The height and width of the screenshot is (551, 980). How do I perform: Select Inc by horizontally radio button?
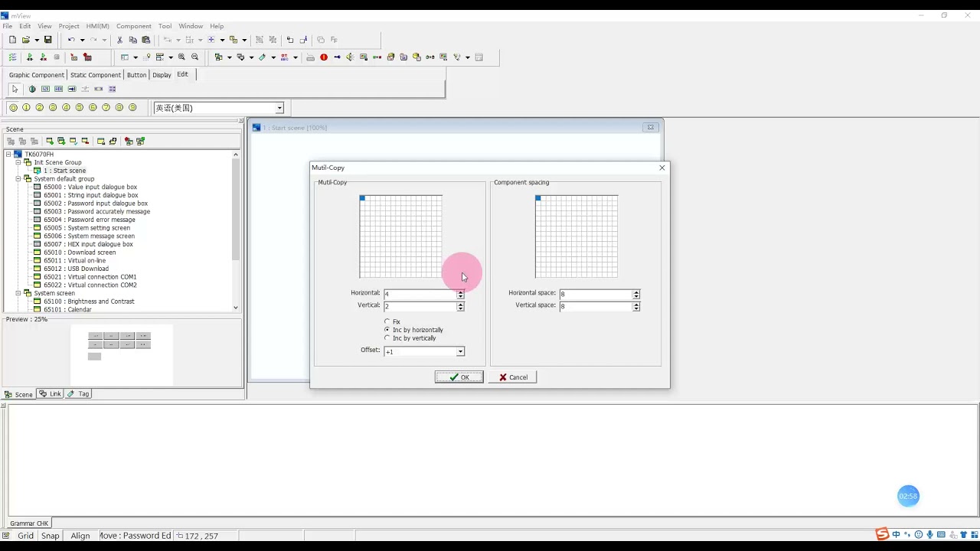coord(387,330)
